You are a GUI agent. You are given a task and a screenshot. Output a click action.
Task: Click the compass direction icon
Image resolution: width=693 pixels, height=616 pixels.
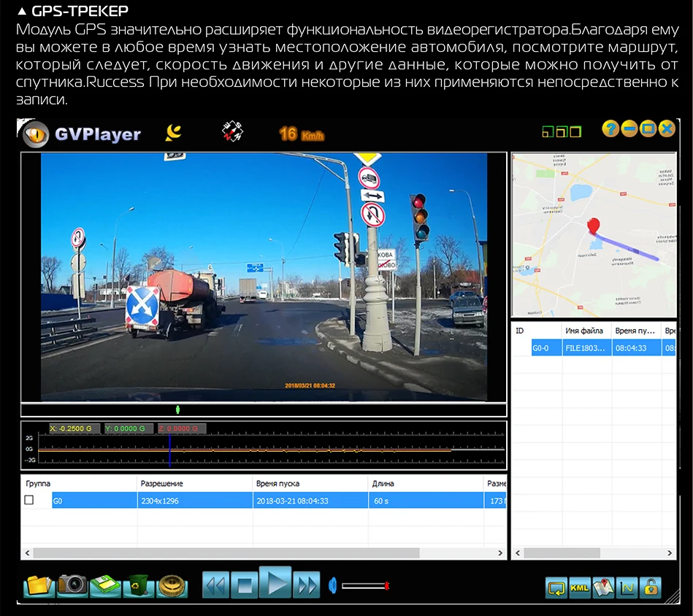tap(232, 131)
